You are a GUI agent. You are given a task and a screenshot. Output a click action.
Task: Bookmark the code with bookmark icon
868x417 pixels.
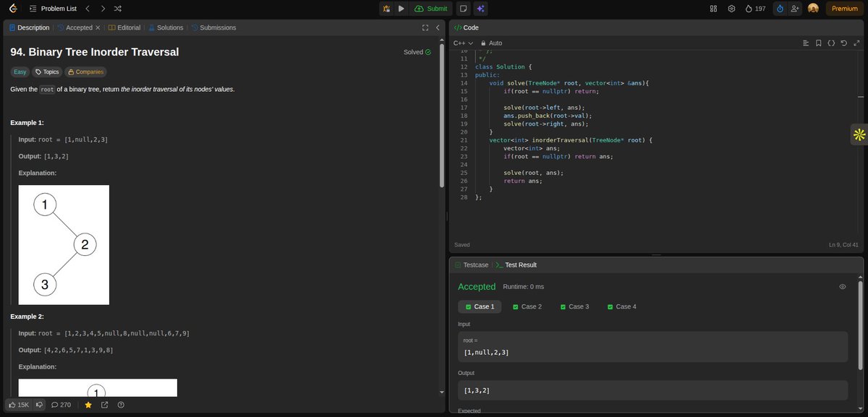click(818, 43)
